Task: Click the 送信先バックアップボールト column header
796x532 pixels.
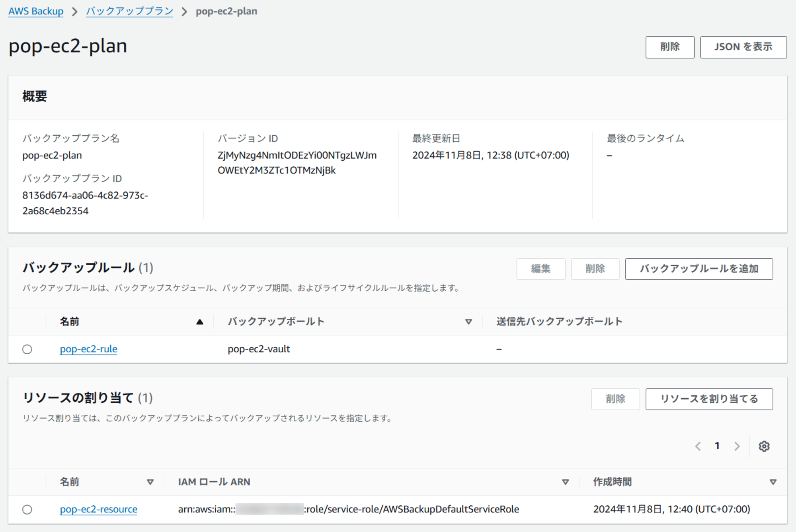Action: (x=559, y=322)
